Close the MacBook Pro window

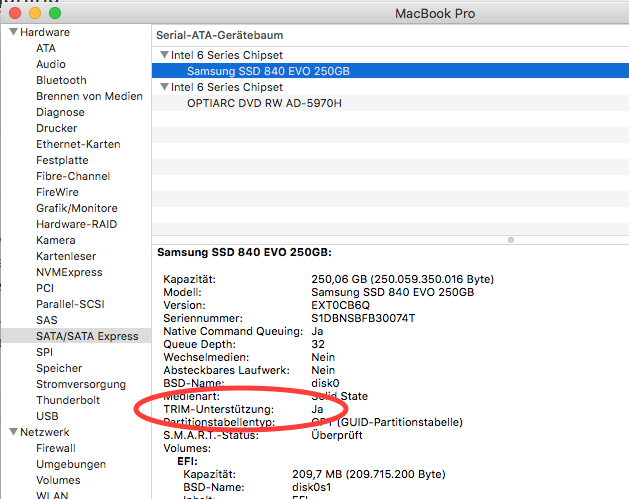pos(15,13)
